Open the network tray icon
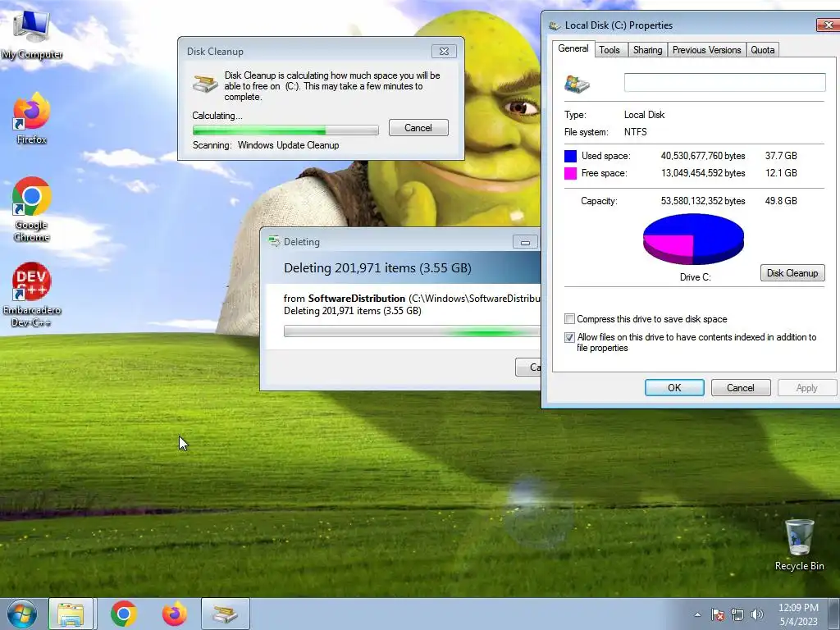This screenshot has height=630, width=840. [x=737, y=614]
